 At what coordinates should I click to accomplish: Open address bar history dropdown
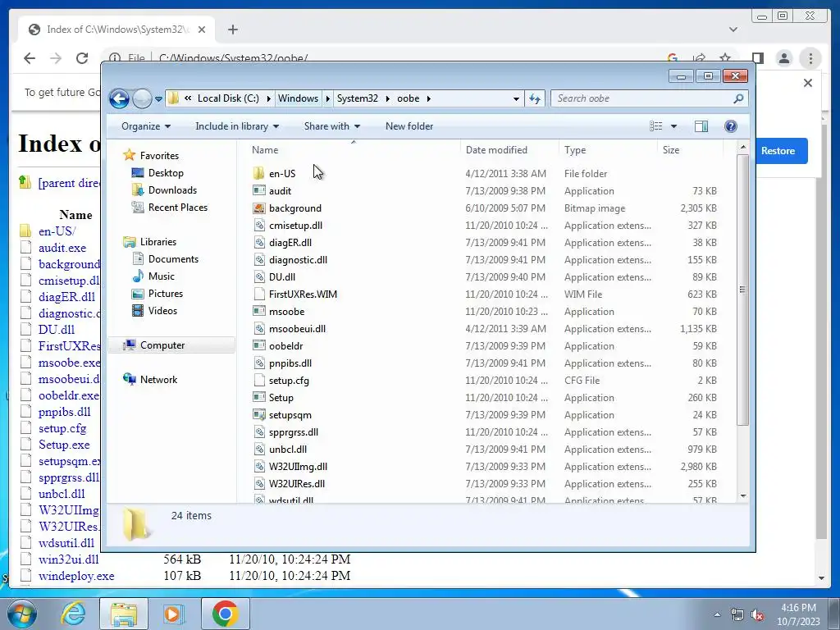tap(516, 98)
